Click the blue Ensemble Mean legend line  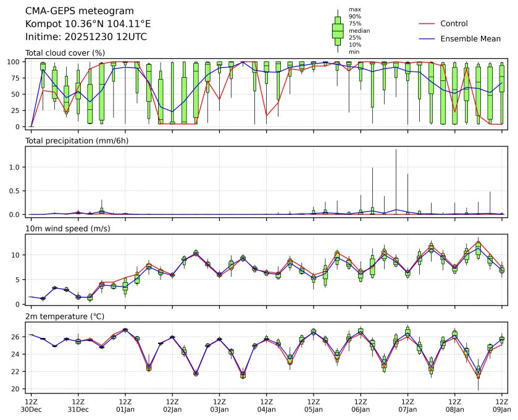[x=427, y=39]
